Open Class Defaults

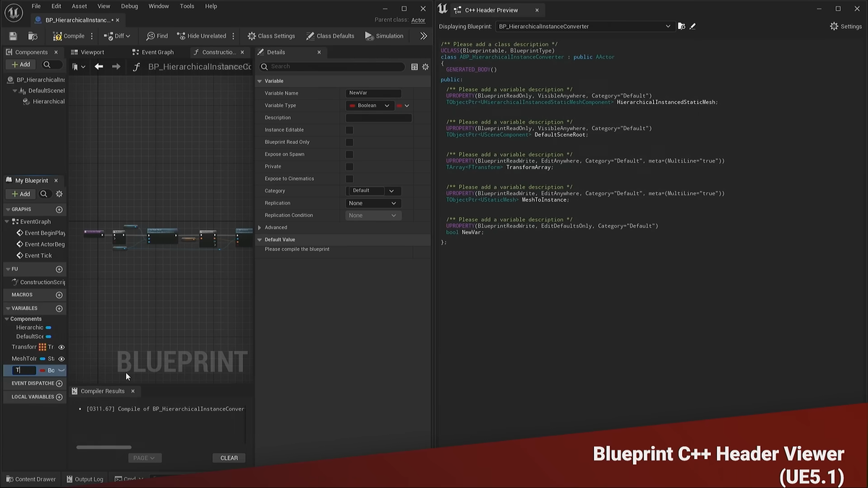tap(330, 36)
